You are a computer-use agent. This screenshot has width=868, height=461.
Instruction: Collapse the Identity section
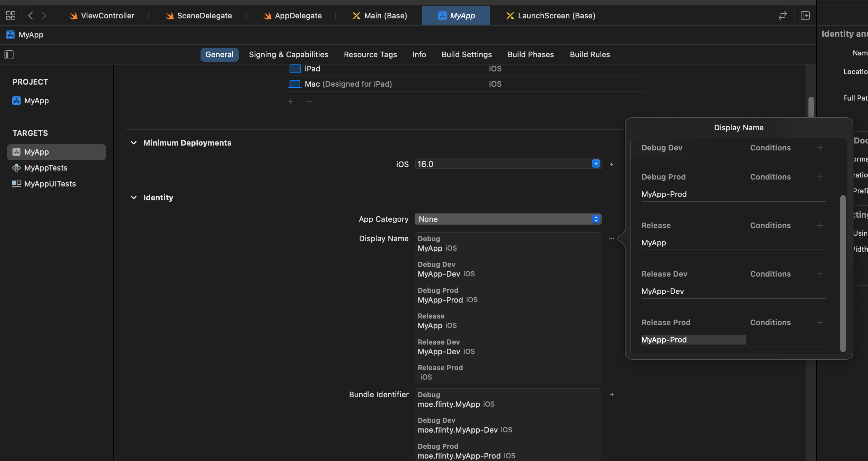pyautogui.click(x=134, y=198)
